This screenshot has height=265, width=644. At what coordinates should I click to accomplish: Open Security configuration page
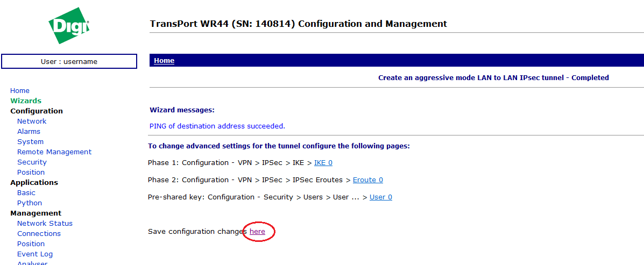pos(32,162)
